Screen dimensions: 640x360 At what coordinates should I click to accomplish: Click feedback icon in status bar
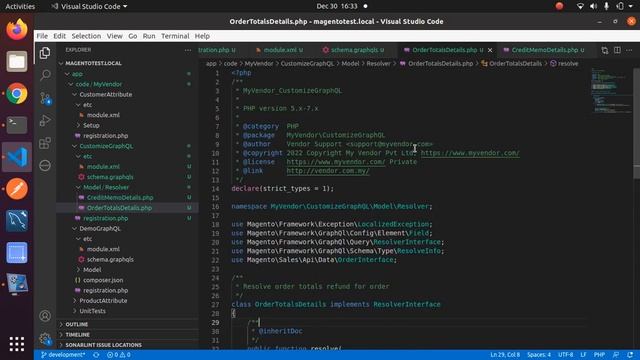click(616, 355)
